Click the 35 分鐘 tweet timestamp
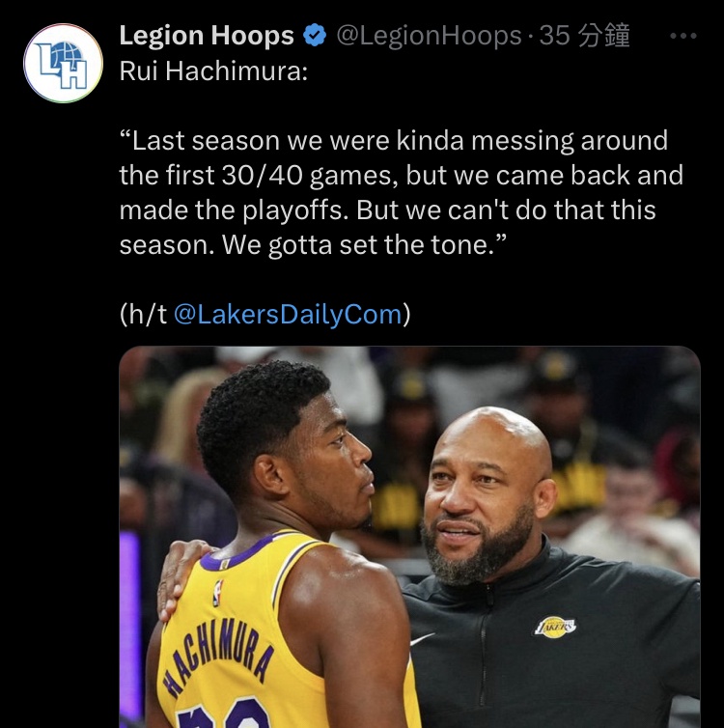The width and height of the screenshot is (724, 728). [x=585, y=37]
